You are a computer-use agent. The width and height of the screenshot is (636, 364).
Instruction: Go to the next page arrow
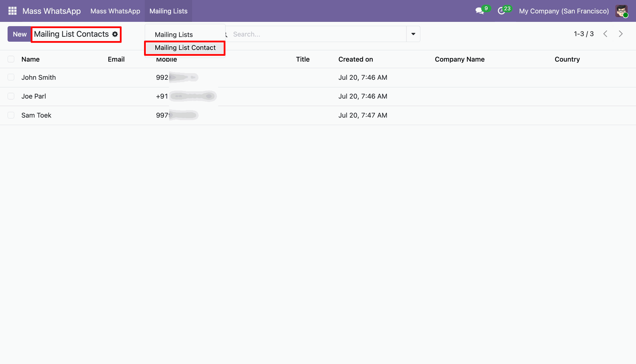tap(621, 34)
